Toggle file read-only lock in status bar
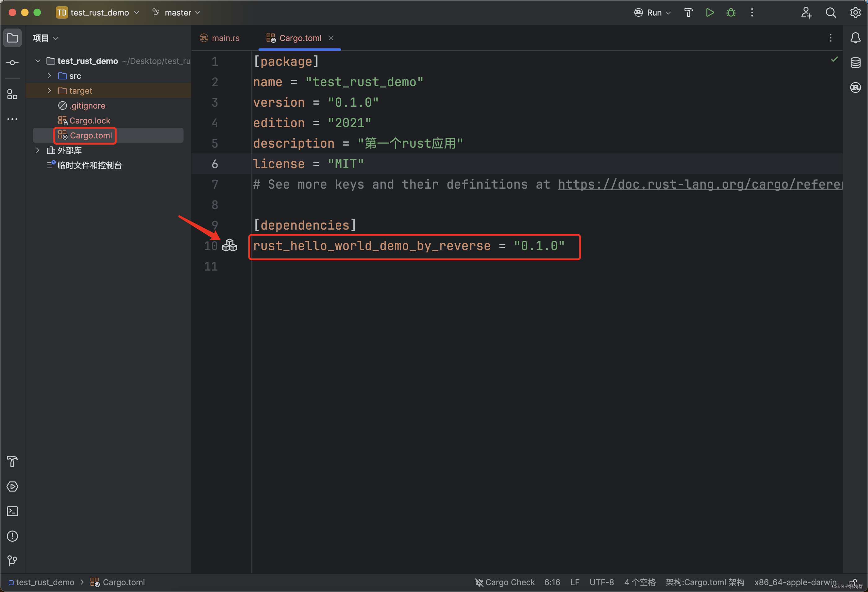 (853, 582)
